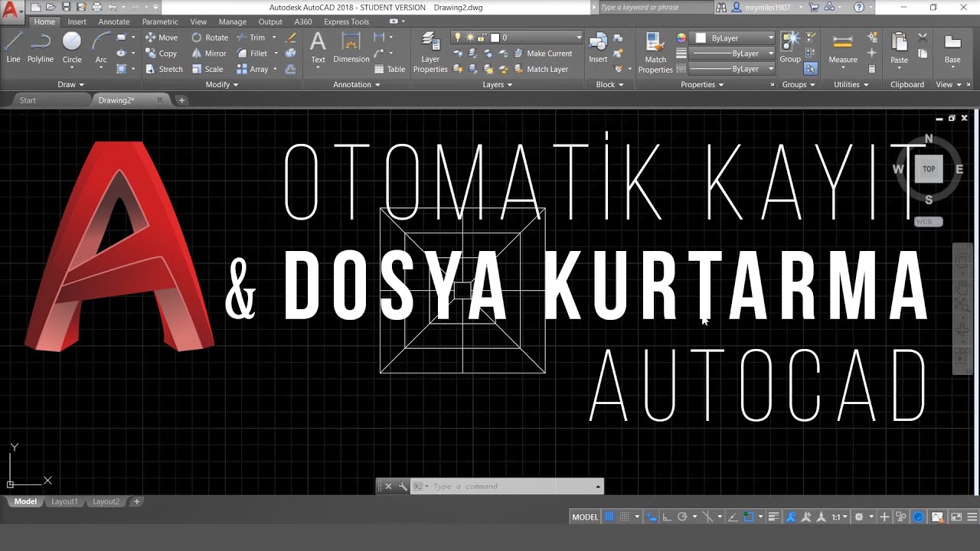
Task: Click the Make Current layer button
Action: [x=544, y=54]
